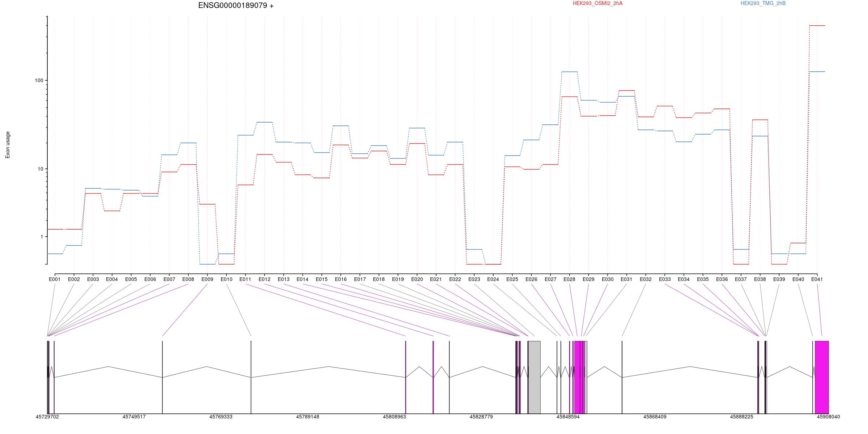Click exon label E018
868x434 pixels.
[x=379, y=279]
